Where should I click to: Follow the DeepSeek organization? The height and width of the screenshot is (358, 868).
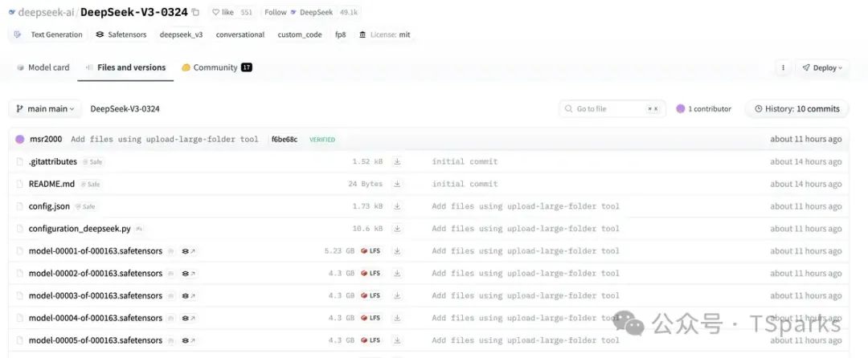click(x=298, y=12)
